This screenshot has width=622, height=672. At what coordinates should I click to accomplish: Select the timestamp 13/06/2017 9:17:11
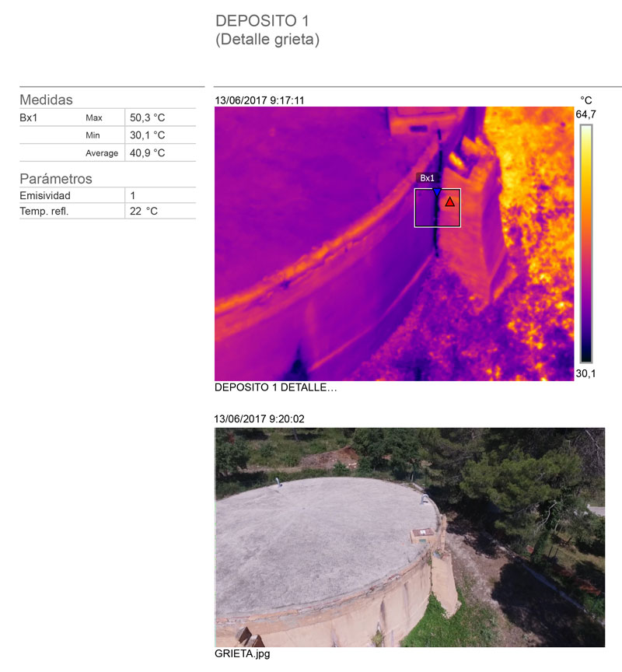click(x=260, y=100)
